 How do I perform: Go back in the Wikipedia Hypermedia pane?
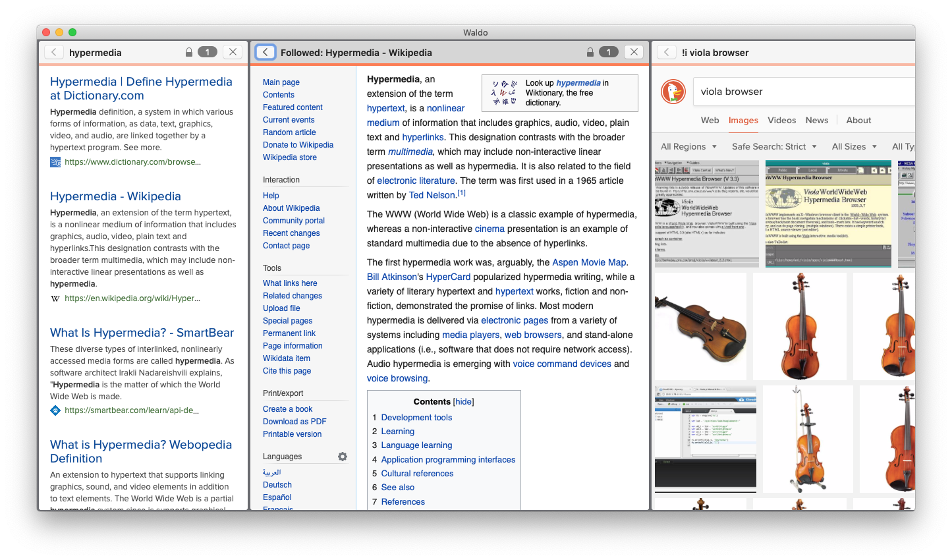click(266, 52)
